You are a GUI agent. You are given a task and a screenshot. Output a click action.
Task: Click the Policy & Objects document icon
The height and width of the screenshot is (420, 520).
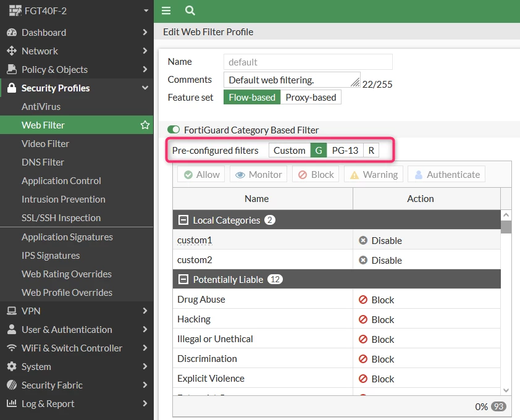pos(12,69)
